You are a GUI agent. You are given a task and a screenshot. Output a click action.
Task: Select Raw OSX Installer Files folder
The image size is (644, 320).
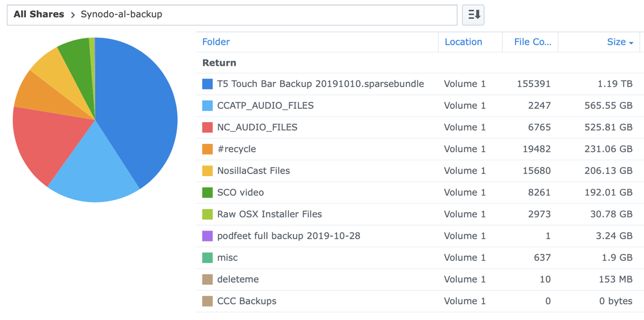269,214
